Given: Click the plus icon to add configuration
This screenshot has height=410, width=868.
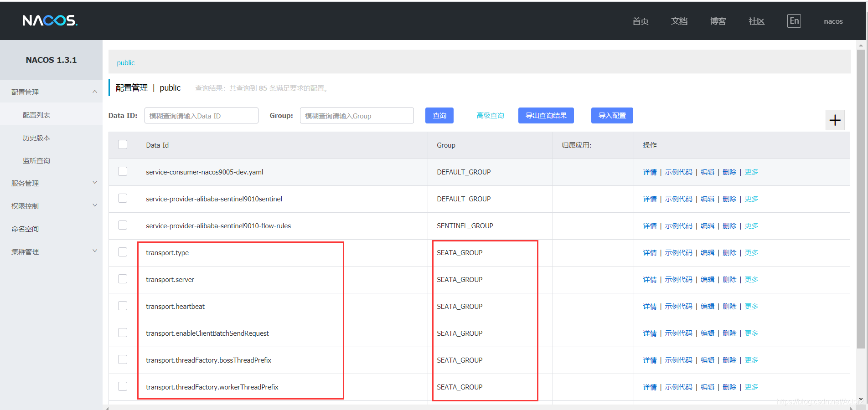Looking at the screenshot, I should (835, 120).
